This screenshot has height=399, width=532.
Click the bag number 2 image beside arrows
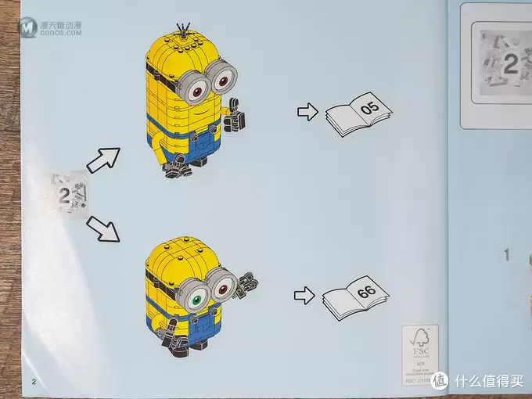pos(66,194)
